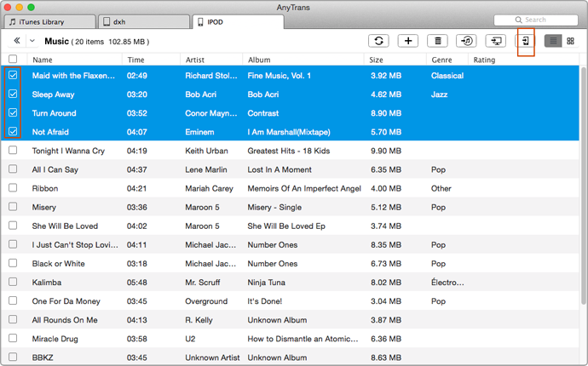This screenshot has width=588, height=366.
Task: Check the Black or White checkbox
Action: 13,263
